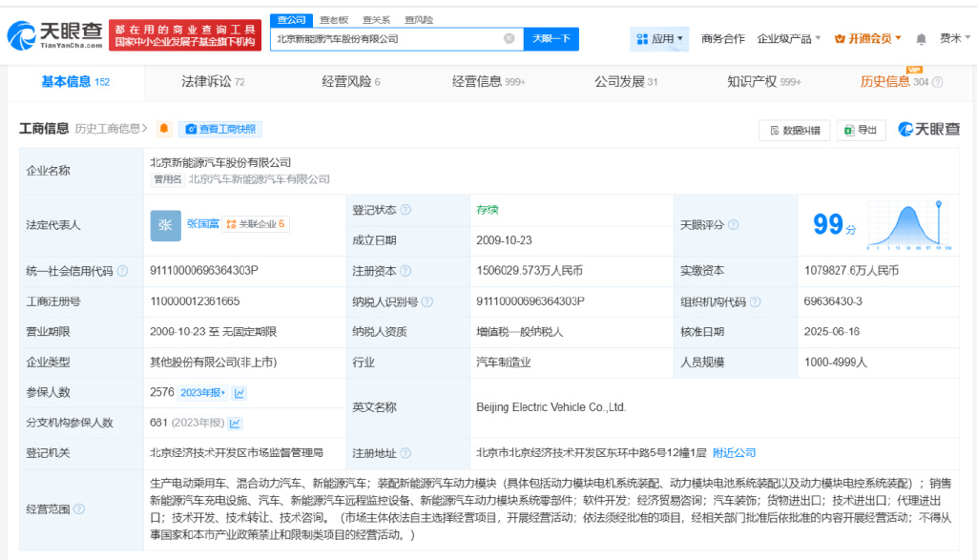
Task: Click help icon beside 统一社会信用代码
Action: coord(123,271)
